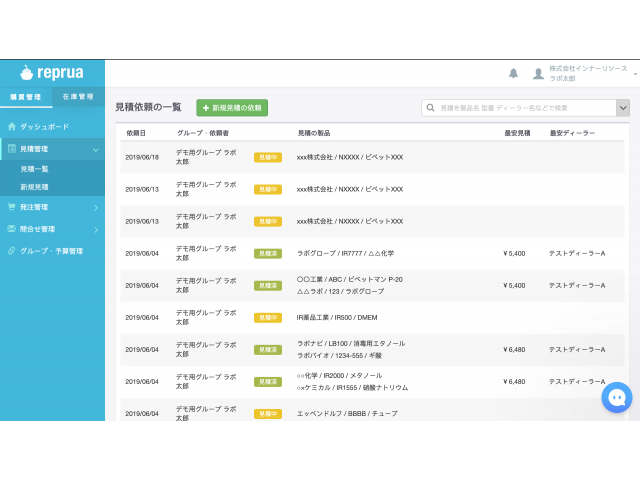Open the 新規見積 sidebar link
This screenshot has height=480, width=640.
coord(35,187)
